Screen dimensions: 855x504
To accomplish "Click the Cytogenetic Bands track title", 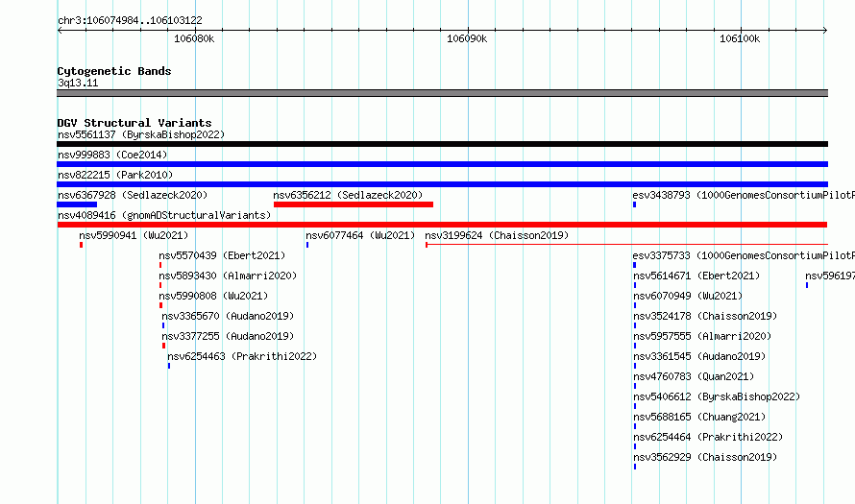I will pyautogui.click(x=114, y=71).
